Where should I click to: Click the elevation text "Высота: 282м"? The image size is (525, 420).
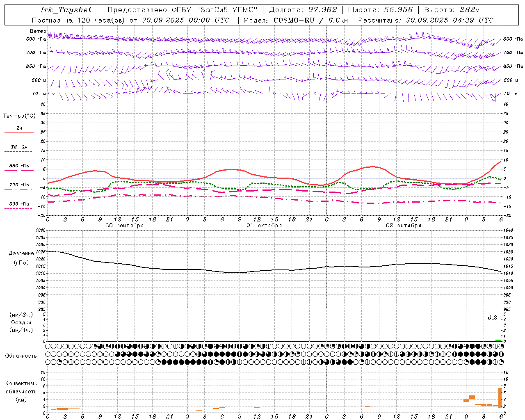452,10
